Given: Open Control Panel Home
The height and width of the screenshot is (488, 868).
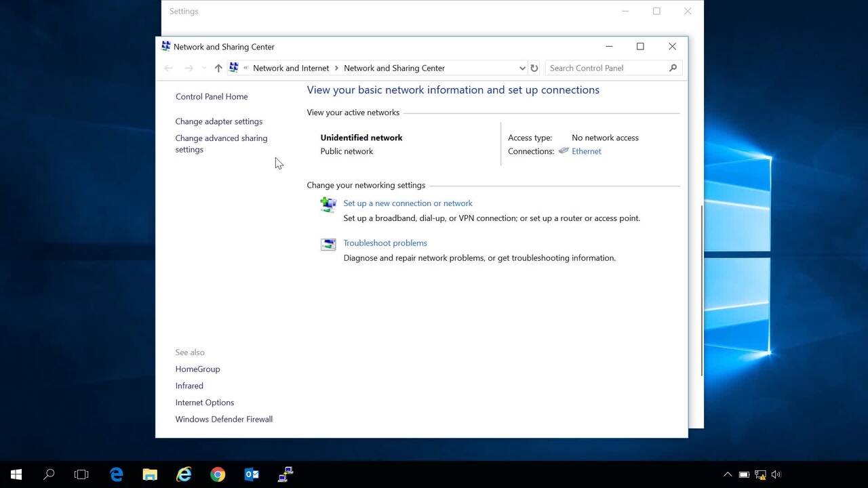Looking at the screenshot, I should (212, 96).
